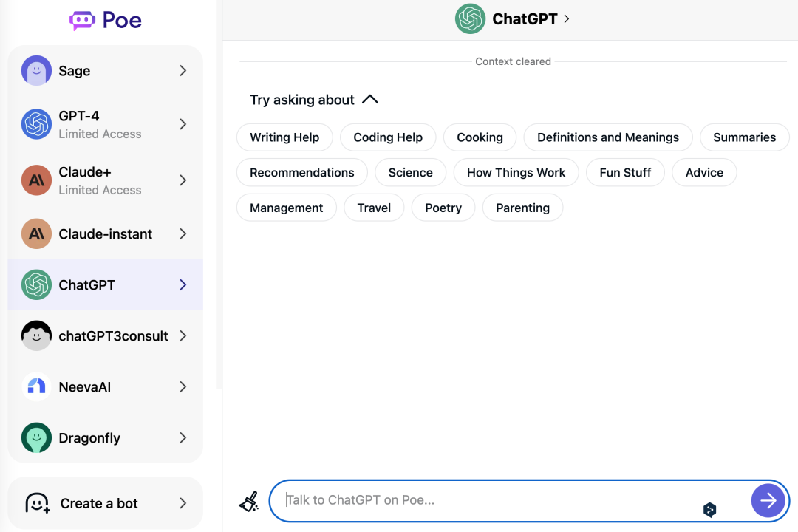Open Claude+ chat via its chevron
The height and width of the screenshot is (532, 798).
pos(183,180)
